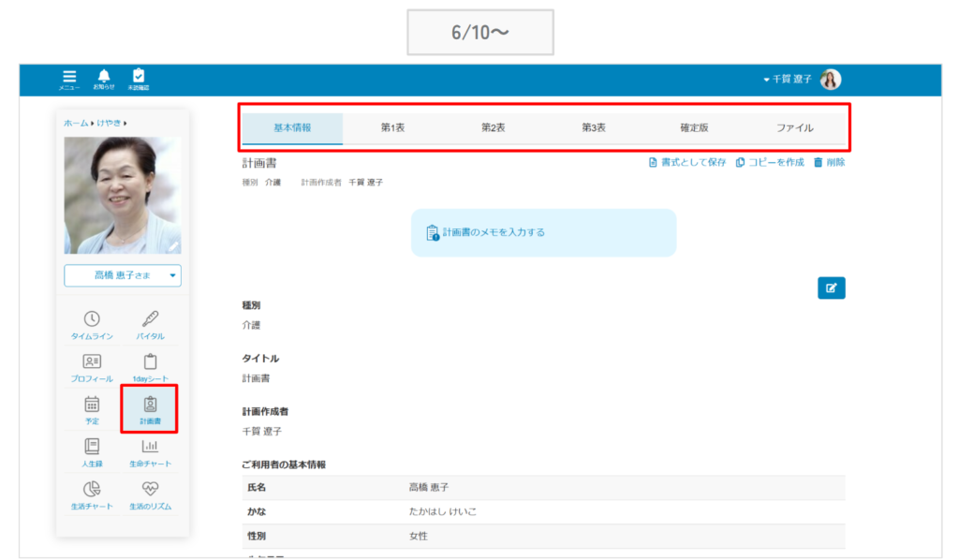The image size is (959, 560).
Task: Open the ファイル tab
Action: pos(794,127)
